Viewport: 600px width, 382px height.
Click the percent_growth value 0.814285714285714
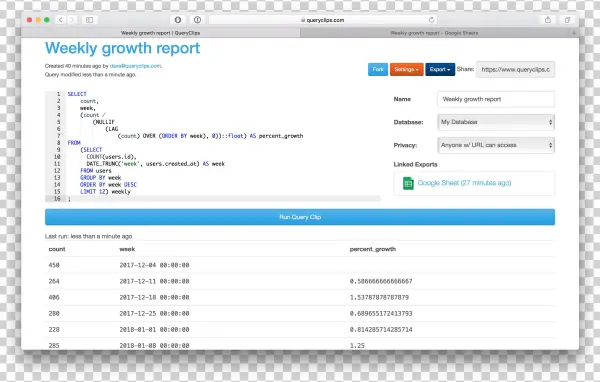pyautogui.click(x=381, y=330)
